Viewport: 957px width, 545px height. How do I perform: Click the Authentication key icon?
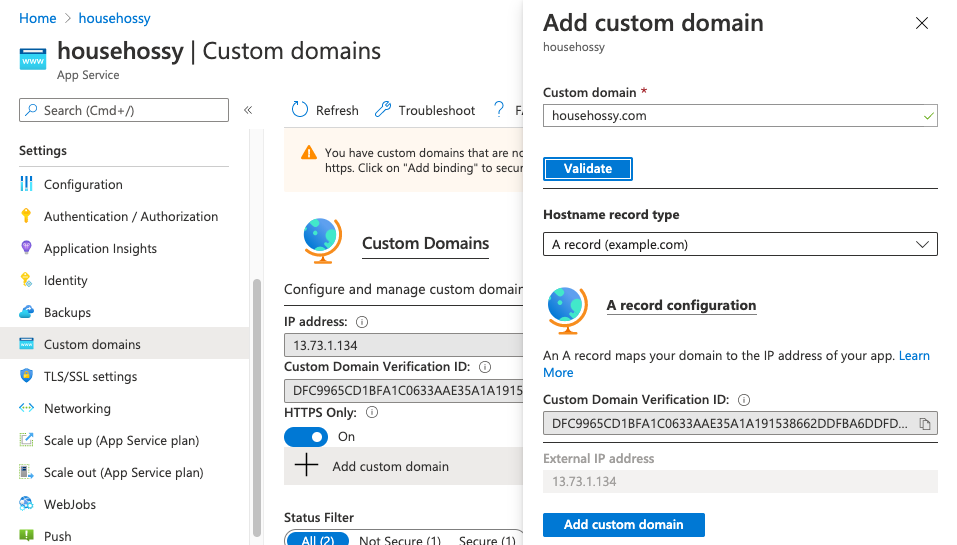pos(26,215)
